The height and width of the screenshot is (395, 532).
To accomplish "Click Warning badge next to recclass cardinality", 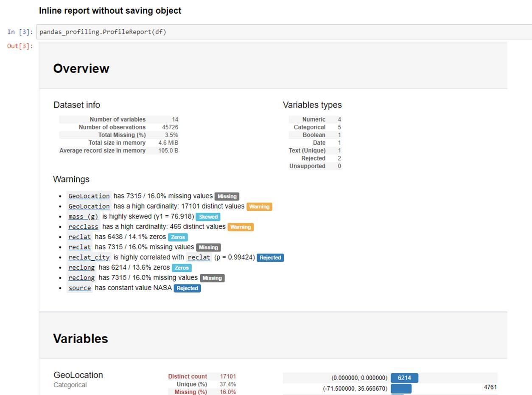I will (x=241, y=227).
